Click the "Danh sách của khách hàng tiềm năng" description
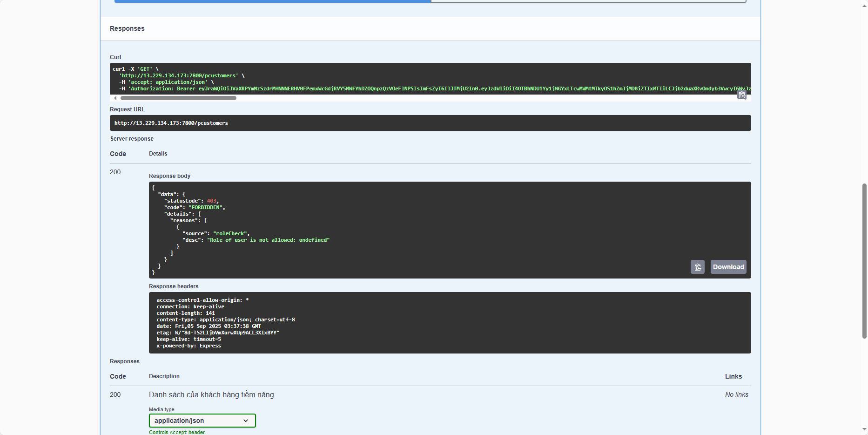The width and height of the screenshot is (868, 435). pyautogui.click(x=212, y=394)
